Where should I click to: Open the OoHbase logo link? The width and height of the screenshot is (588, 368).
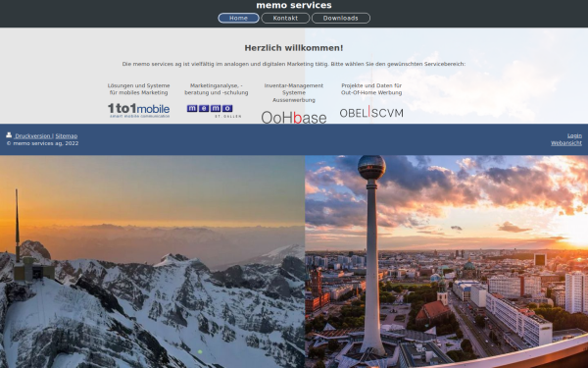[x=294, y=117]
